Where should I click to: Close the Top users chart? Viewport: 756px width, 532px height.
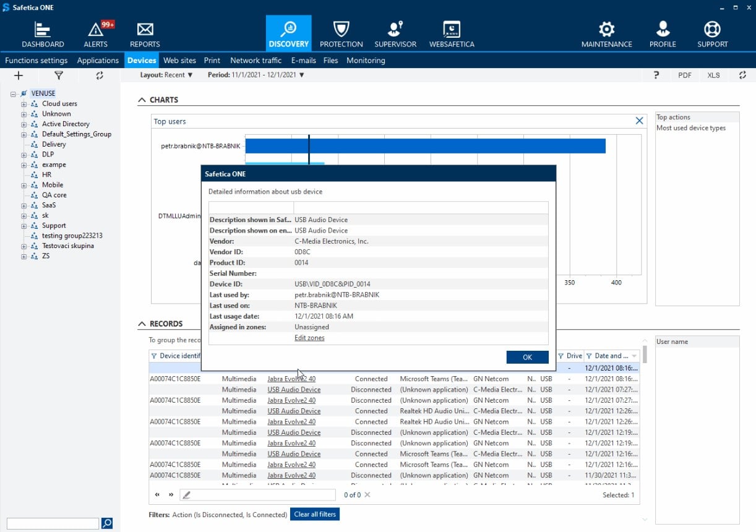tap(640, 121)
